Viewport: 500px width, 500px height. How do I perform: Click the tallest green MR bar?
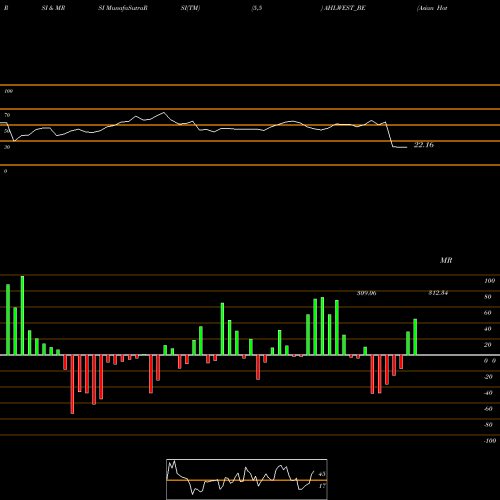[22, 315]
